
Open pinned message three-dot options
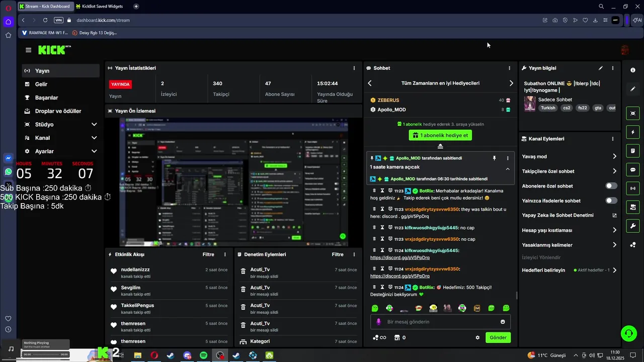click(x=507, y=158)
